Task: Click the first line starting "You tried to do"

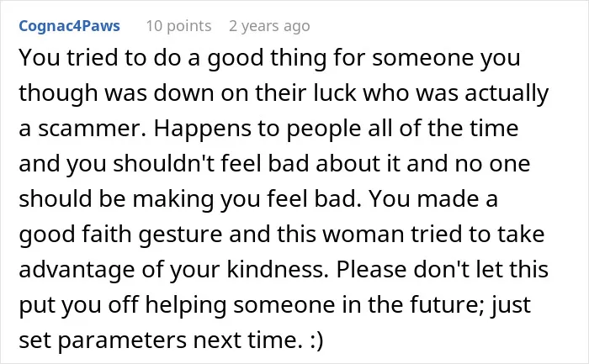Action: 269,59
